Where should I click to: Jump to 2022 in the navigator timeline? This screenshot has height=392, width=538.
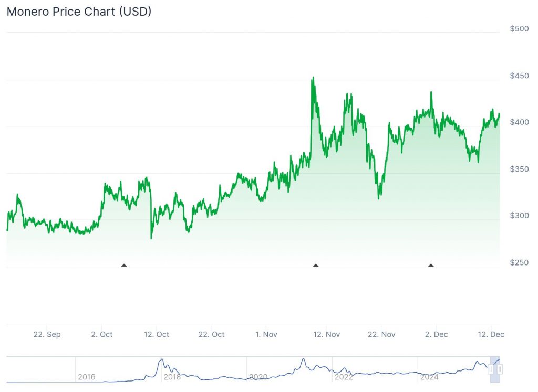point(344,377)
